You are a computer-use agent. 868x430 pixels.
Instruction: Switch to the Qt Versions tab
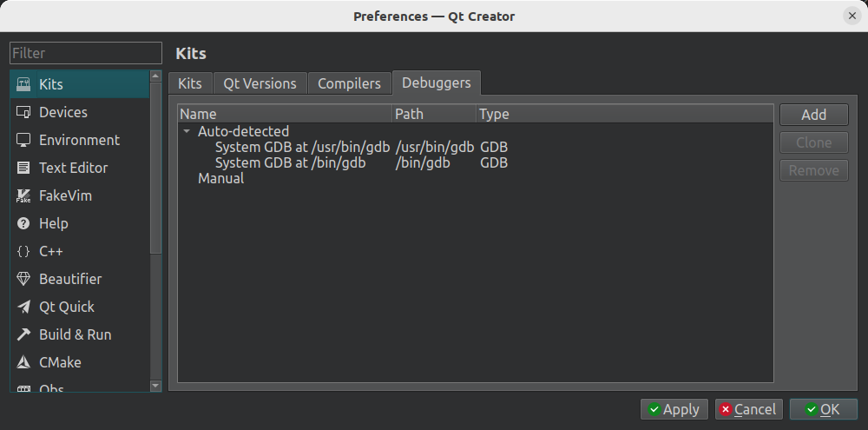(x=260, y=83)
